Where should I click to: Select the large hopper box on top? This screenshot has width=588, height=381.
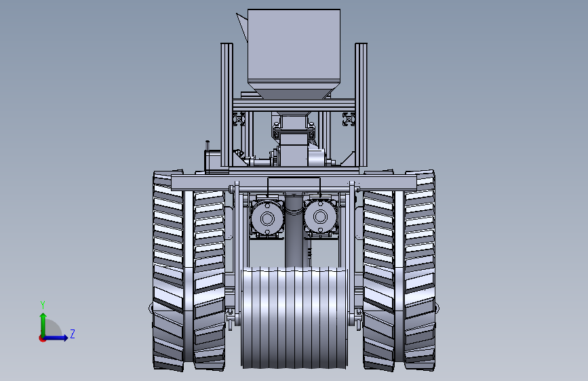pos(294,45)
